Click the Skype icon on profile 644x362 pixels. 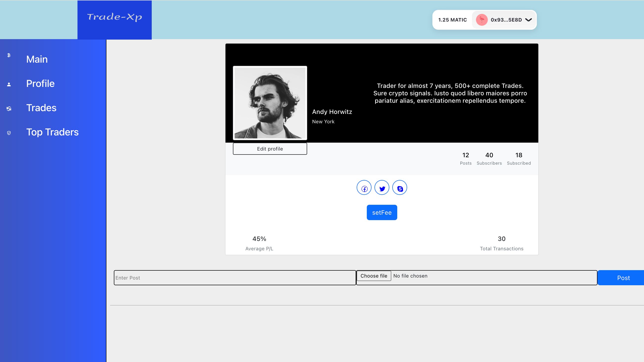(399, 187)
